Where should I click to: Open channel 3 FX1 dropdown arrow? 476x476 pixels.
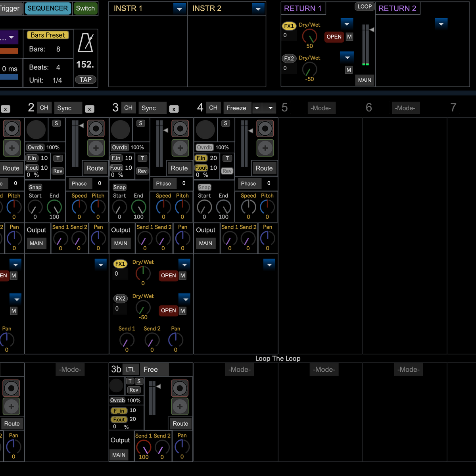pos(184,264)
